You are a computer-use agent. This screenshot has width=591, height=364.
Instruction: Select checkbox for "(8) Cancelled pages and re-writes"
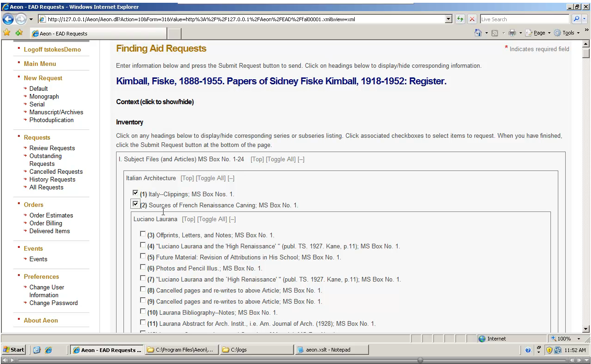coord(143,289)
